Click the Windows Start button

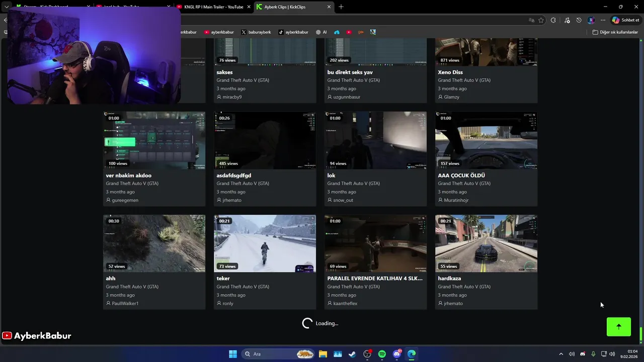click(x=233, y=354)
